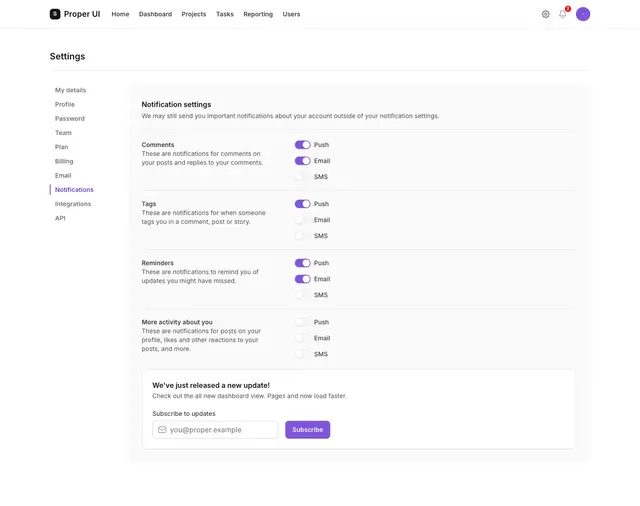This screenshot has height=506, width=640.
Task: Click the envelope icon in email field
Action: coord(162,430)
